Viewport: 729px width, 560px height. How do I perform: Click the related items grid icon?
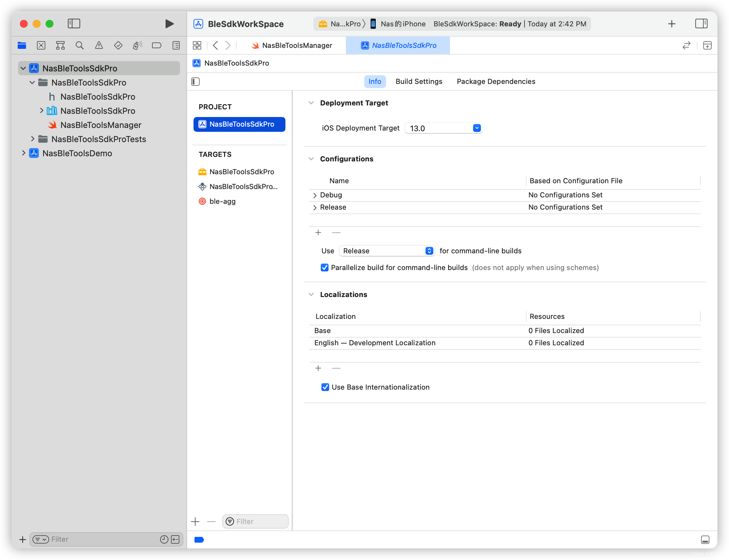(197, 45)
